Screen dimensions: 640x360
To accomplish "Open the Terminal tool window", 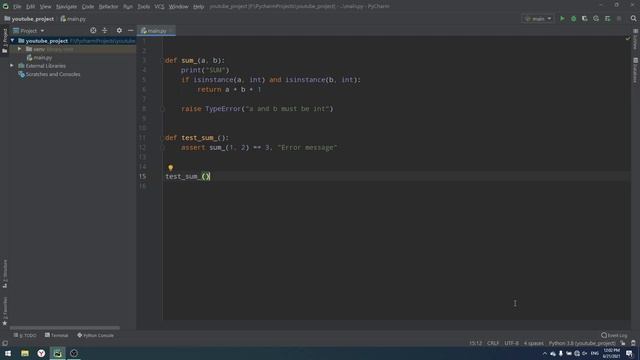I will click(56, 336).
